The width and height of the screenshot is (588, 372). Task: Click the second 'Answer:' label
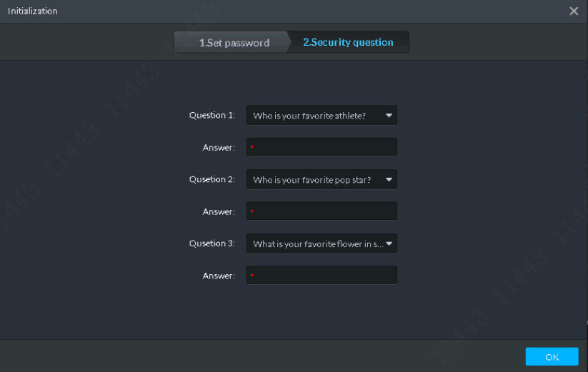point(219,212)
